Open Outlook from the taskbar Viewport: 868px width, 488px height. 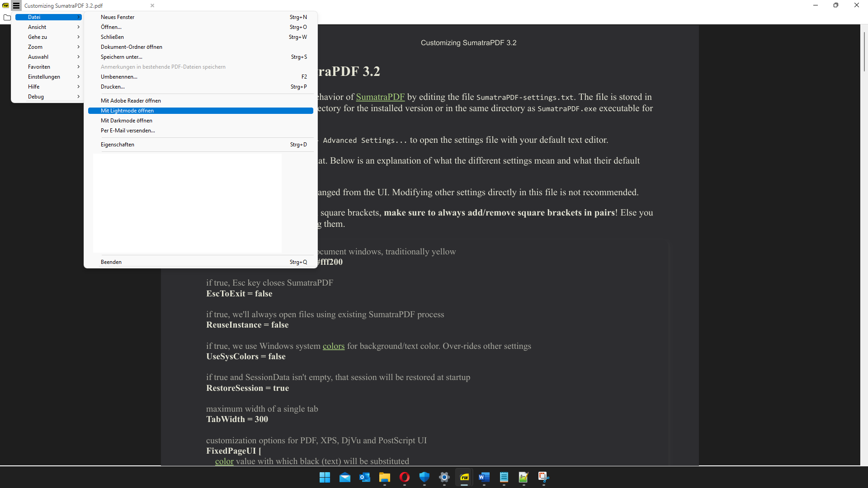[365, 478]
